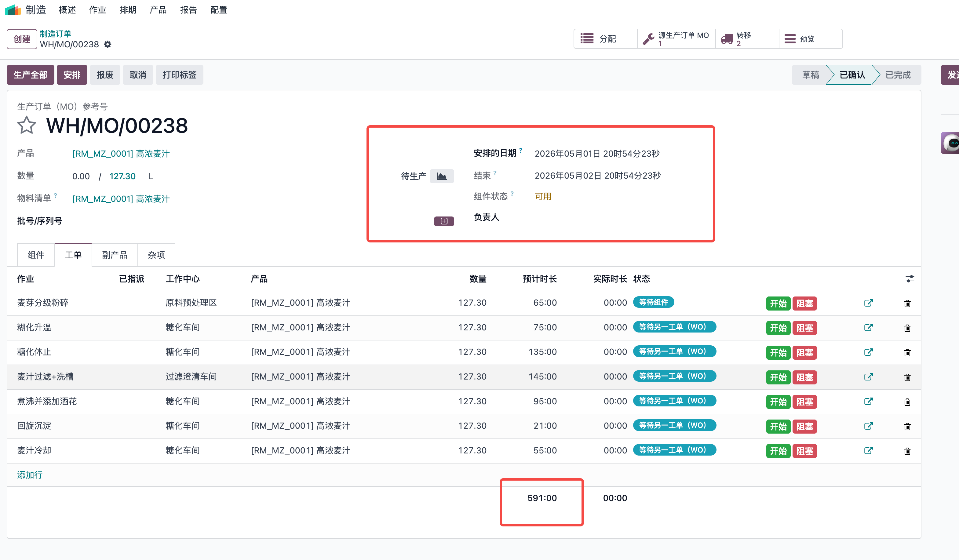959x560 pixels.
Task: Open the 作业 menu
Action: point(97,10)
